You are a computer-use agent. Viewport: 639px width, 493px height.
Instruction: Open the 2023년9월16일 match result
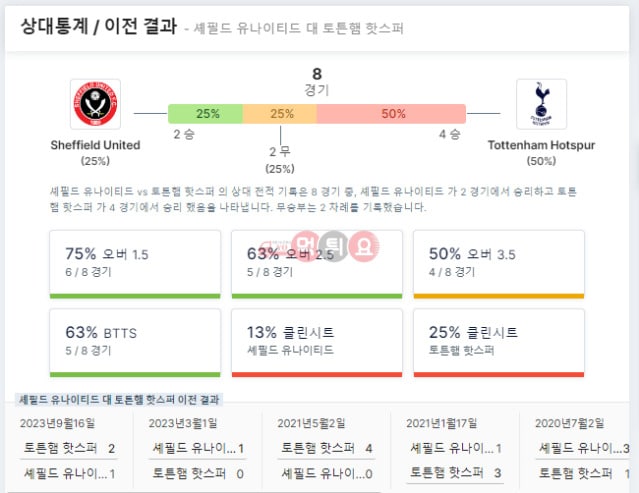pos(68,448)
